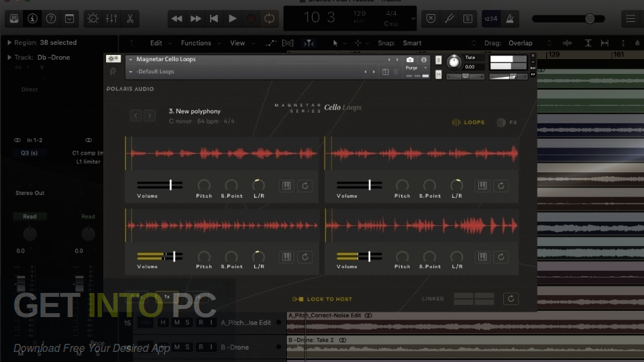
Task: Open the List Editors icon at top right
Action: pos(631,19)
